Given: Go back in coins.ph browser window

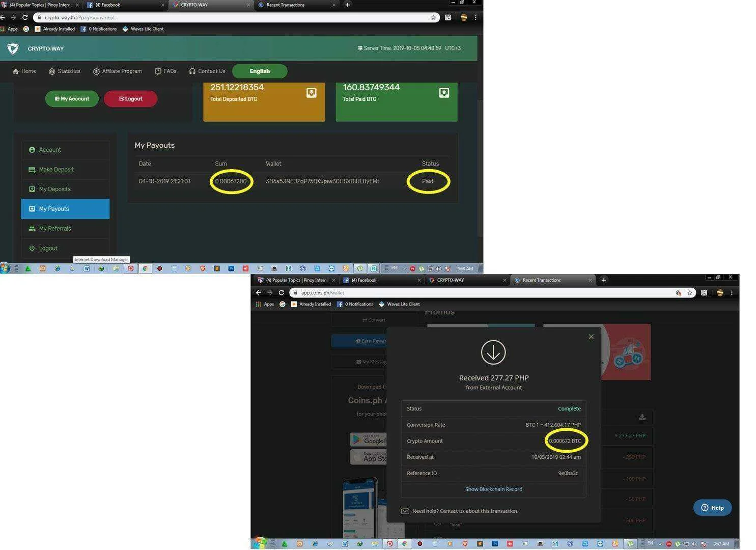Looking at the screenshot, I should pyautogui.click(x=259, y=293).
